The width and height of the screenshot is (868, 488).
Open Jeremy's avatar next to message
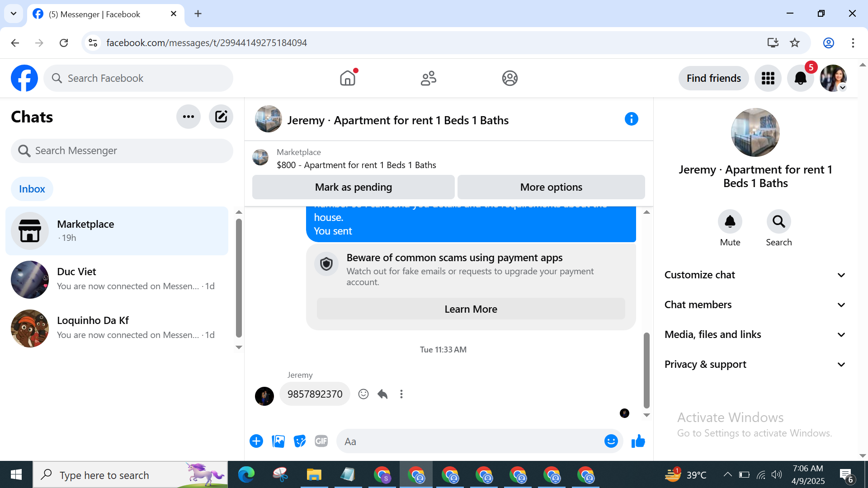coord(264,396)
